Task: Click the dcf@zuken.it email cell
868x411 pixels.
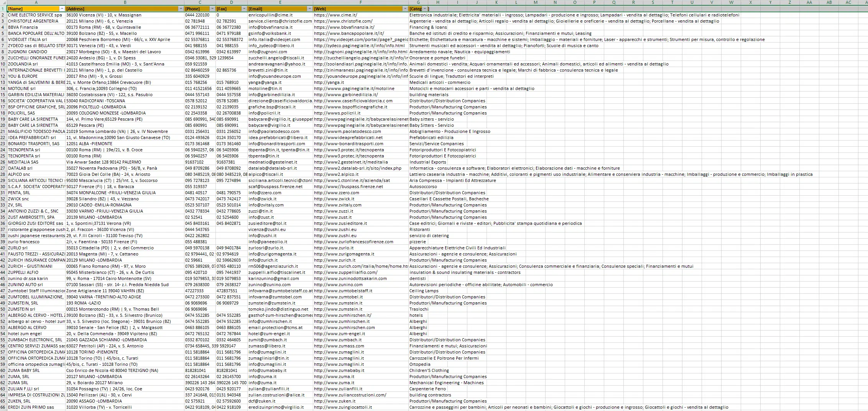Action: click(x=280, y=401)
